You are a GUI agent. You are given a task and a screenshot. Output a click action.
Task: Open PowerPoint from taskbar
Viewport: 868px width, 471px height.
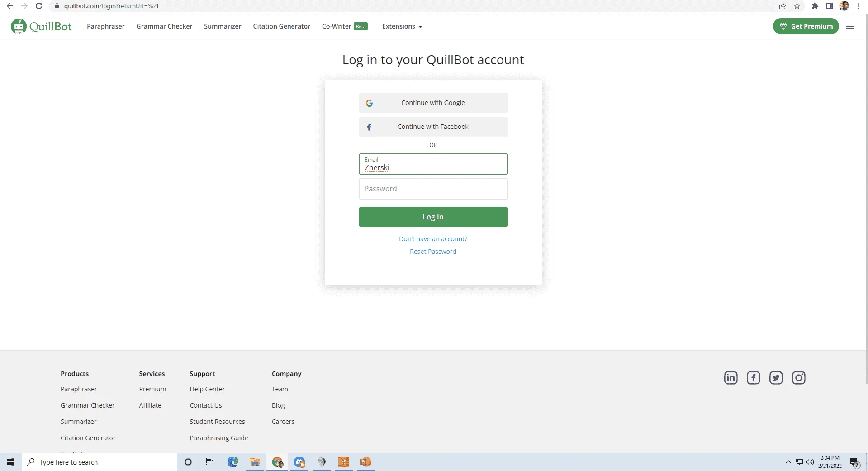pyautogui.click(x=366, y=462)
